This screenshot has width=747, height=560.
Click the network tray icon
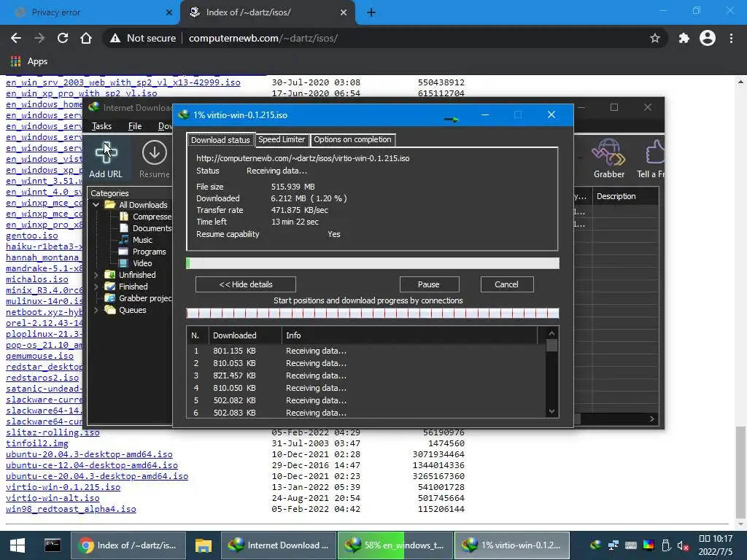coord(613,545)
